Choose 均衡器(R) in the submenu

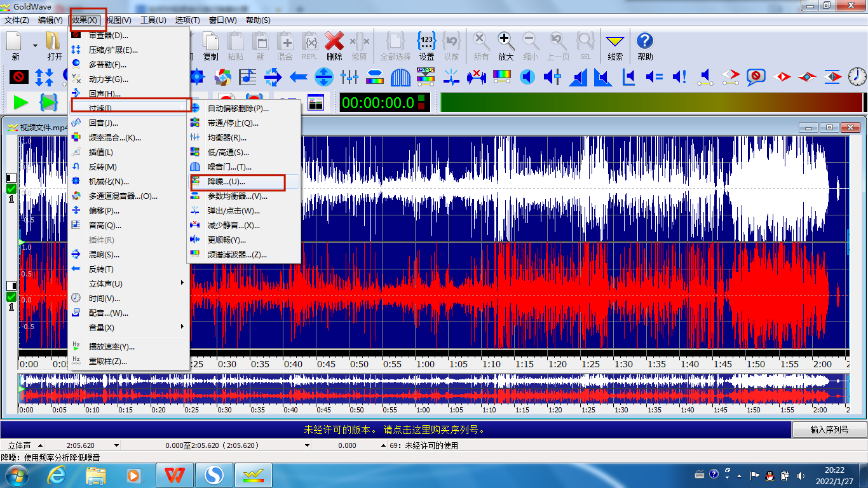[x=243, y=137]
